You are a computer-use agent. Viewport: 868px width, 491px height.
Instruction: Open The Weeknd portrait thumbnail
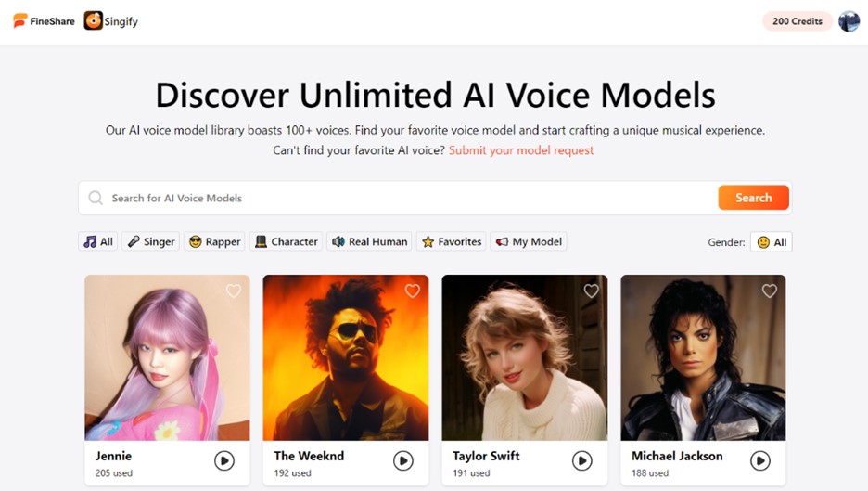346,357
